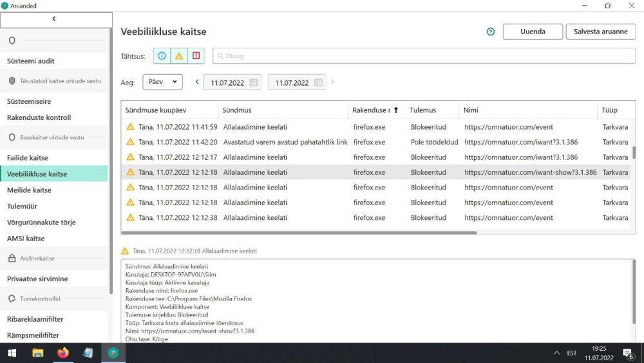Click the sidebar vertical scrollbar
This screenshot has height=363, width=644.
[x=111, y=161]
